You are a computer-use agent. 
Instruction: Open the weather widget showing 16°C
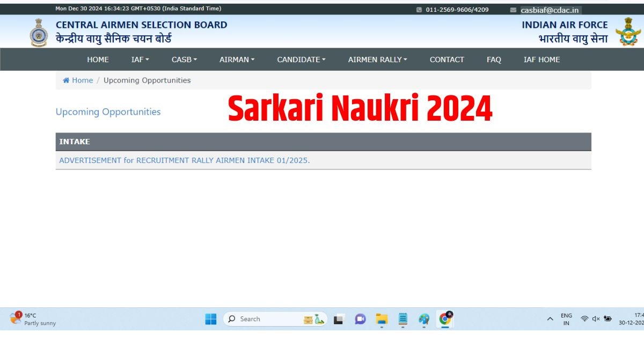pos(33,319)
